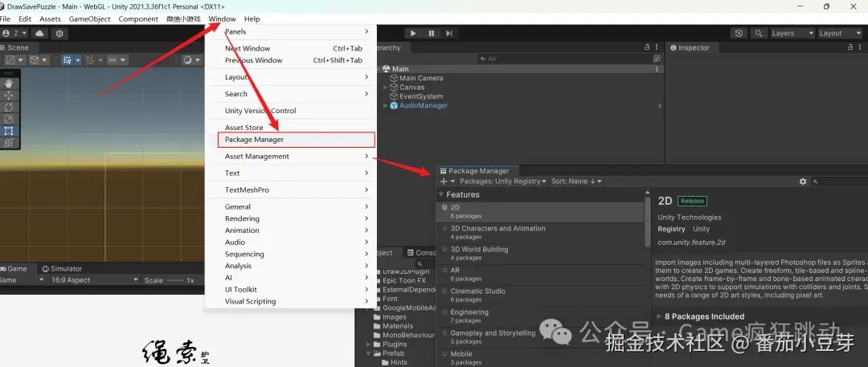Toggle grid snapping in Scene toolbar

pos(90,59)
